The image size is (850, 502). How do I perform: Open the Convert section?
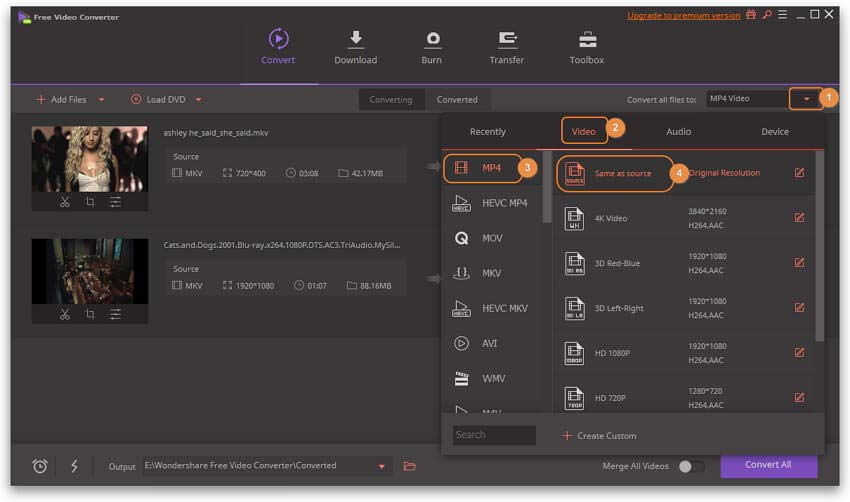(278, 47)
